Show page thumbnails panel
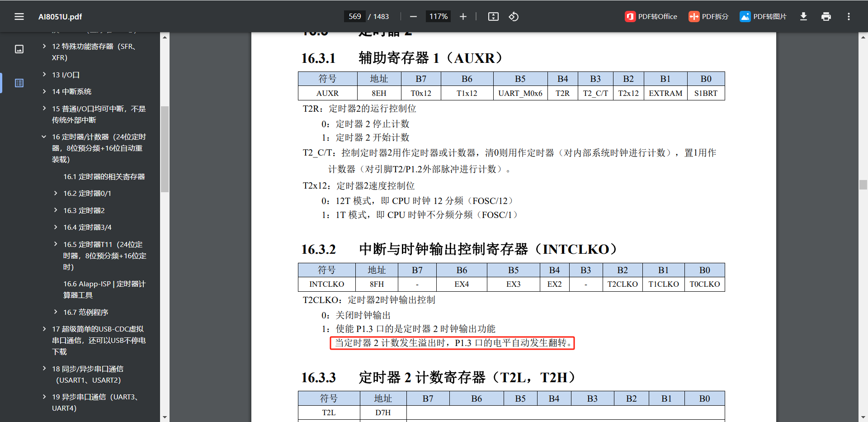The width and height of the screenshot is (868, 422). 19,49
